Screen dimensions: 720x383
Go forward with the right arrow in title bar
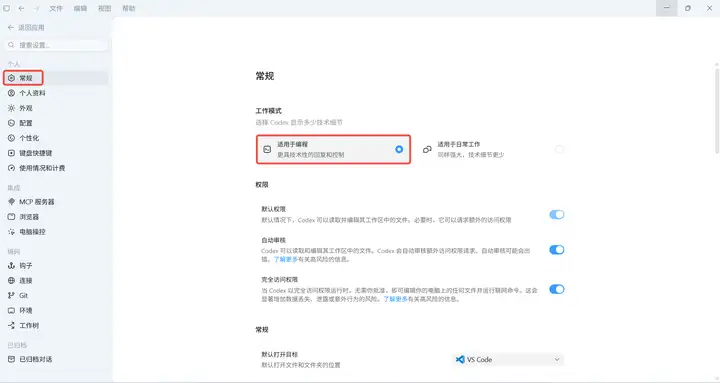click(x=36, y=8)
